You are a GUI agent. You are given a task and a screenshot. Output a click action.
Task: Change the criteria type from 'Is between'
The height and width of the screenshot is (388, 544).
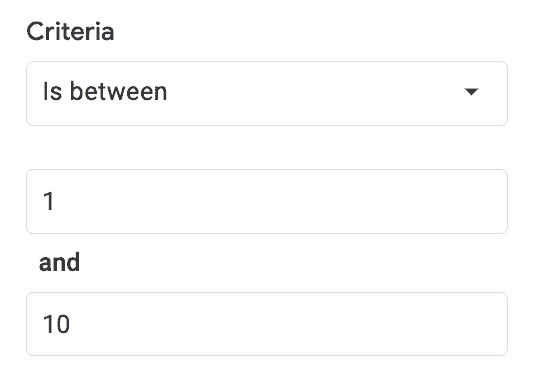(267, 93)
